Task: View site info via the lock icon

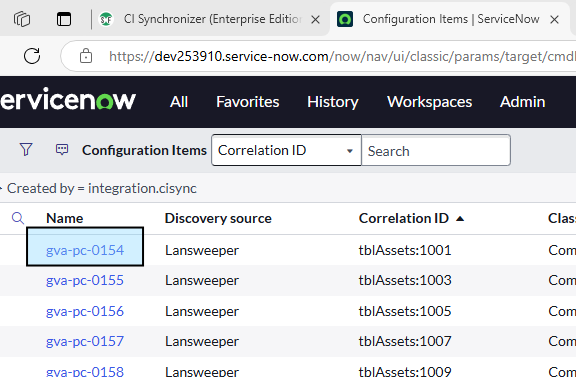Action: [86, 56]
